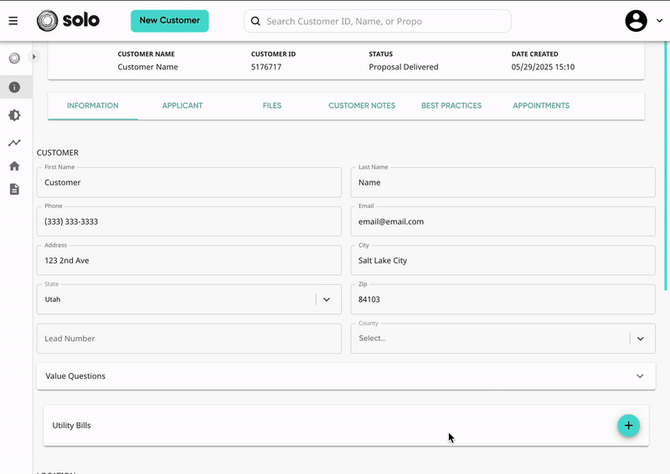Click the brightness icon in sidebar

coord(14,115)
